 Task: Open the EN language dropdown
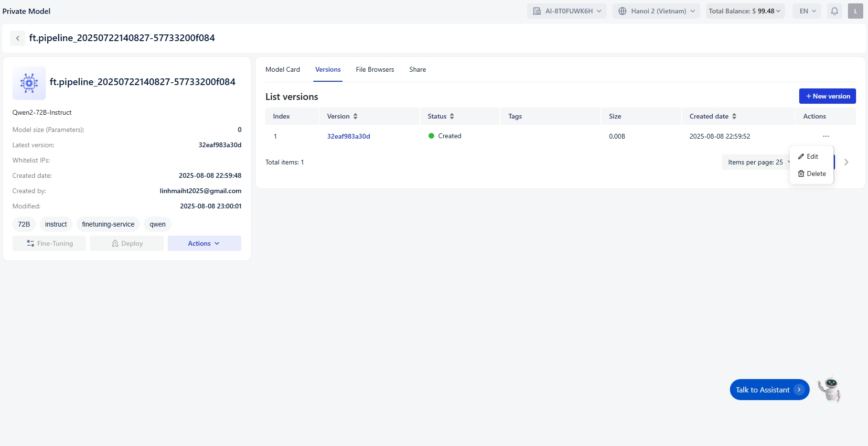point(807,11)
